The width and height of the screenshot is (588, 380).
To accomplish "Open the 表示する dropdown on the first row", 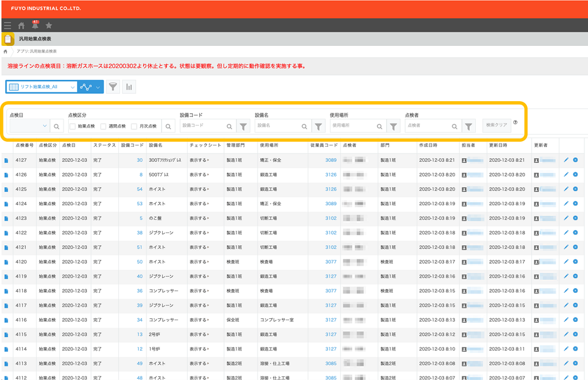I will 203,161.
